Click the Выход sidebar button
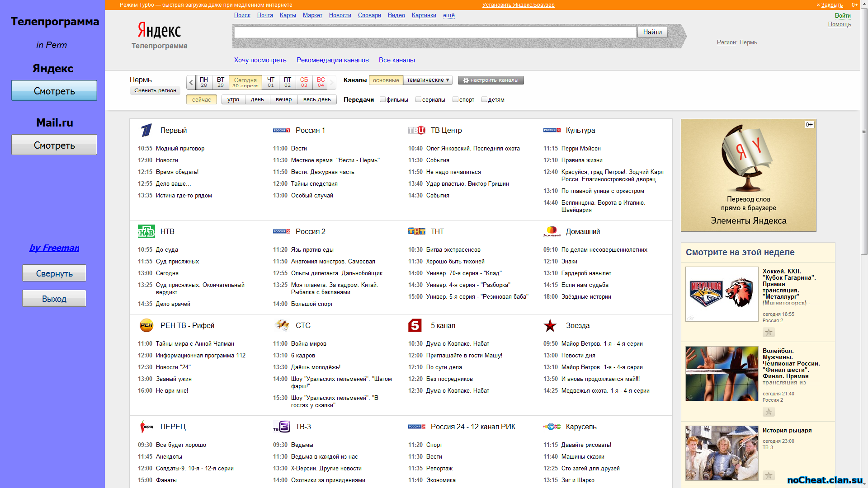 click(x=54, y=299)
